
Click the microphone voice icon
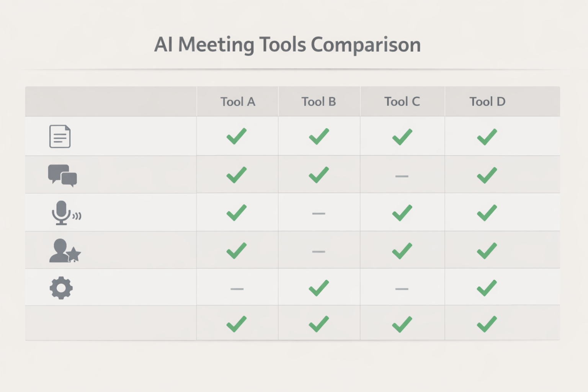(65, 213)
